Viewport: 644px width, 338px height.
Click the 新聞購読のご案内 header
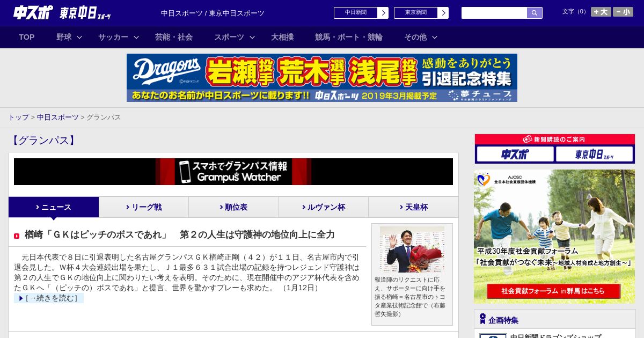click(x=555, y=139)
